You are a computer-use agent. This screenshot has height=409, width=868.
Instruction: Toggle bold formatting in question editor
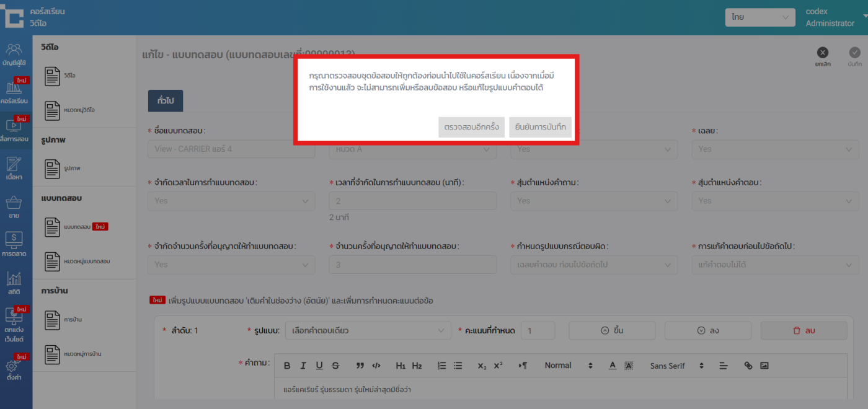[x=287, y=366]
